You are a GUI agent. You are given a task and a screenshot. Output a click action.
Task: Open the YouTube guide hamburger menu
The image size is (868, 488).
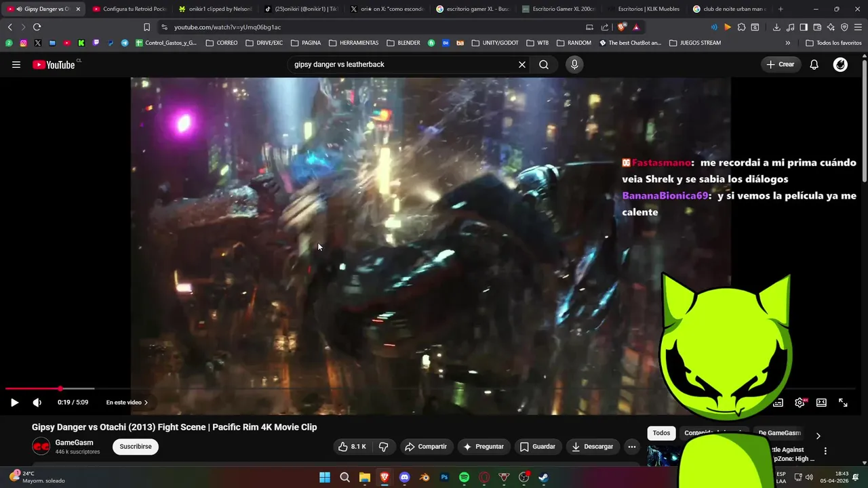[16, 64]
